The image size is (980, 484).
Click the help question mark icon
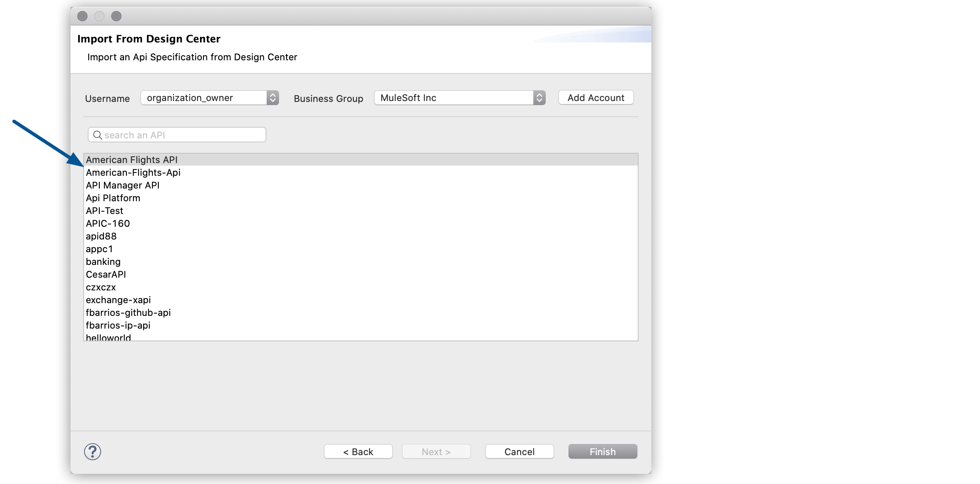(93, 452)
